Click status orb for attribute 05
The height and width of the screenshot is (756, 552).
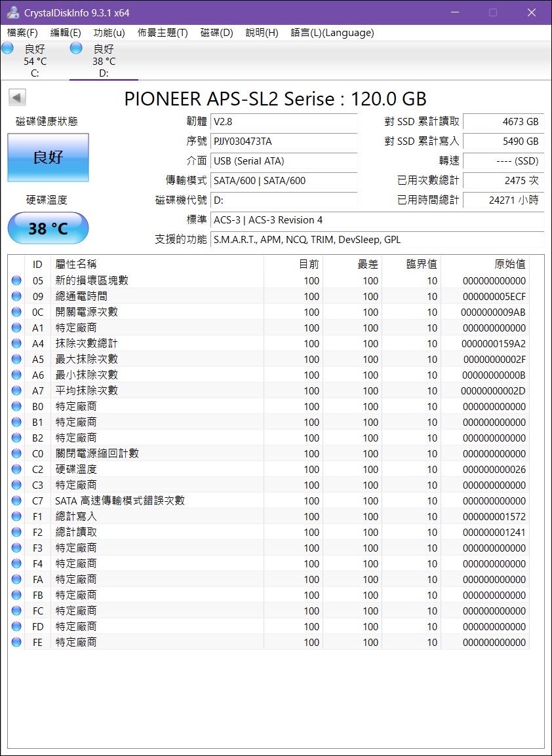[x=16, y=281]
